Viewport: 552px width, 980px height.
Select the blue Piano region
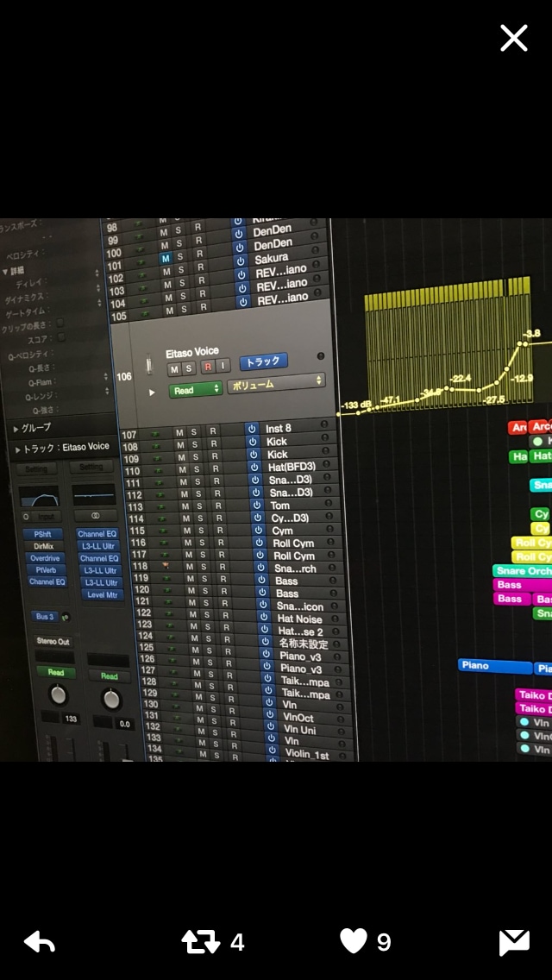tap(495, 666)
